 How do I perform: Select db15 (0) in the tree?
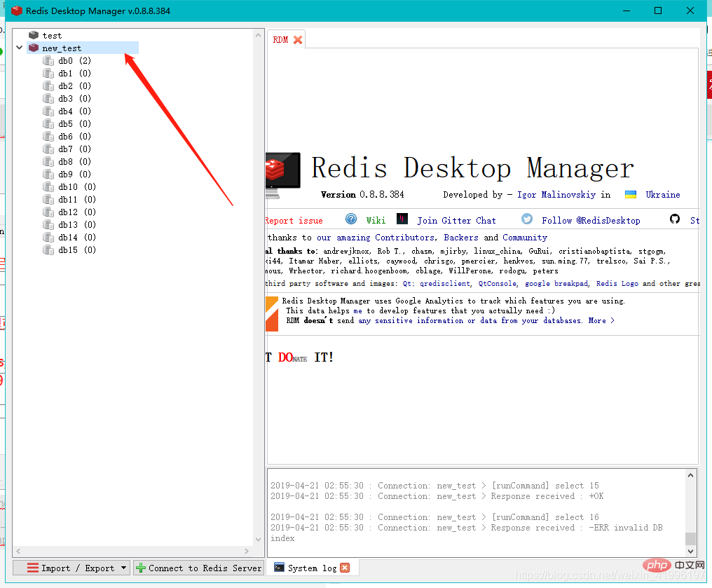point(77,249)
